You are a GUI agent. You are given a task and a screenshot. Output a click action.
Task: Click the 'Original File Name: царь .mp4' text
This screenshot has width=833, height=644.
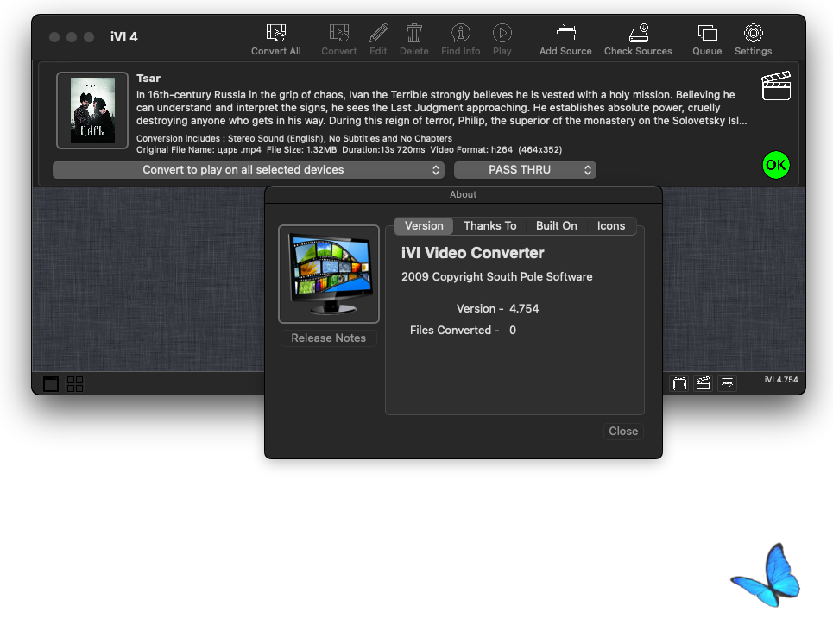point(199,150)
